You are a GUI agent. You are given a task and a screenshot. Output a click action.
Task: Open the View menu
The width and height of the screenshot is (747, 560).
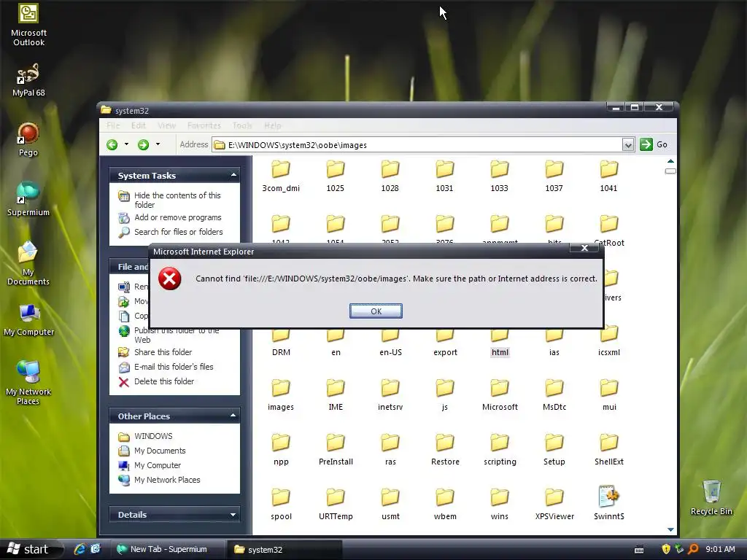click(167, 125)
